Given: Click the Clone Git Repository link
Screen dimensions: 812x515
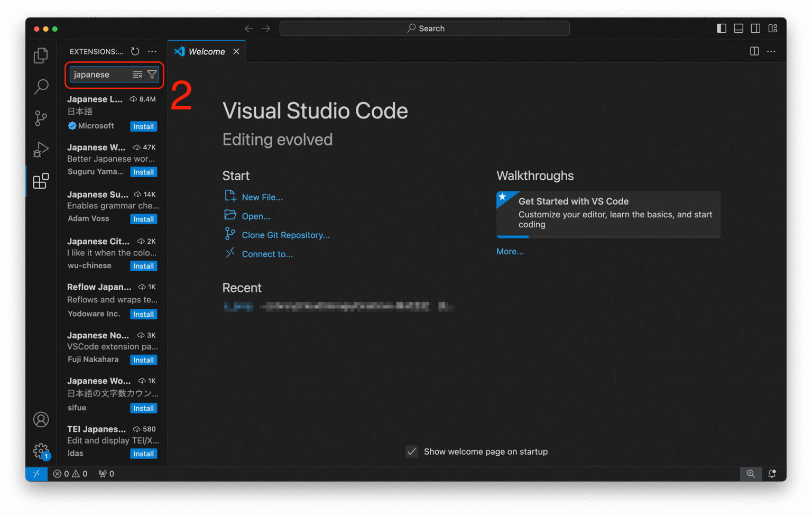Looking at the screenshot, I should tap(285, 235).
